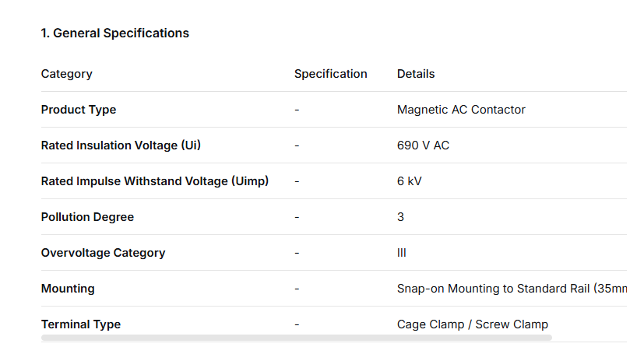Screen dimensions: 644x361
Task: Click the Mounting row label
Action: coord(68,289)
